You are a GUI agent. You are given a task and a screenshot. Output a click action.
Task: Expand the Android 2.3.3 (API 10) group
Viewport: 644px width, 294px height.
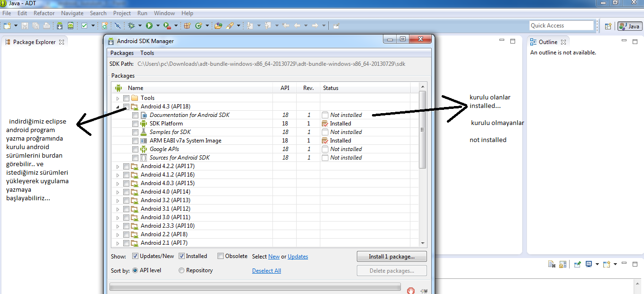118,226
